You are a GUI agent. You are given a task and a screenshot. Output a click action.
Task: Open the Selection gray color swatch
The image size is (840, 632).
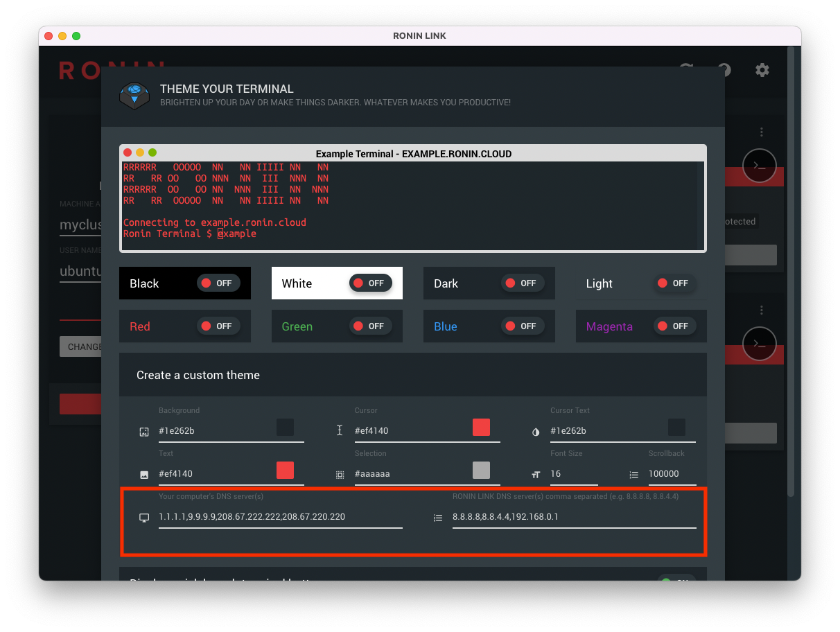(481, 470)
